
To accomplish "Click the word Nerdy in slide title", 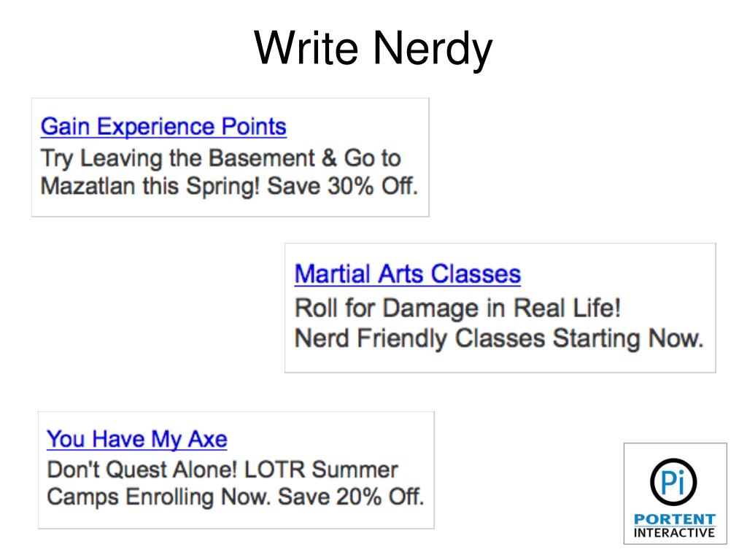I will click(432, 50).
